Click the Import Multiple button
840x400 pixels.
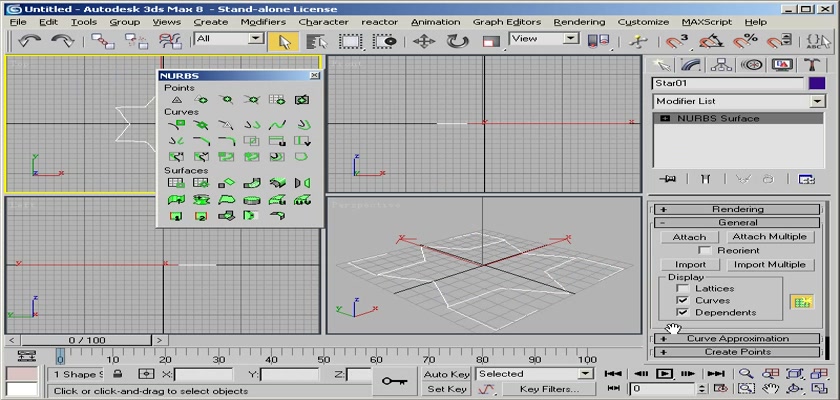tap(770, 265)
